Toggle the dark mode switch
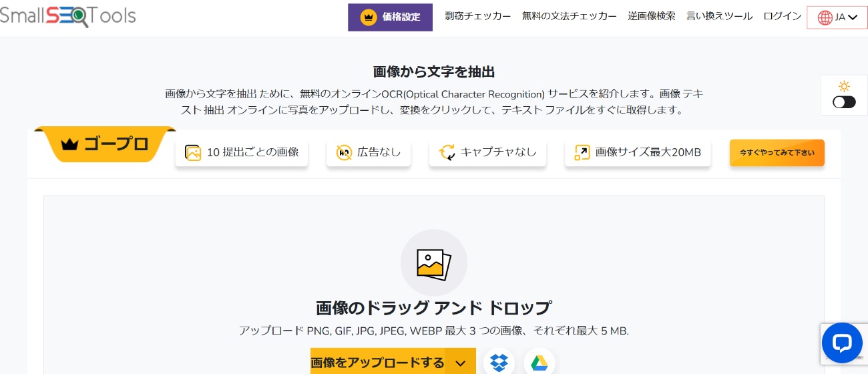 pos(844,102)
